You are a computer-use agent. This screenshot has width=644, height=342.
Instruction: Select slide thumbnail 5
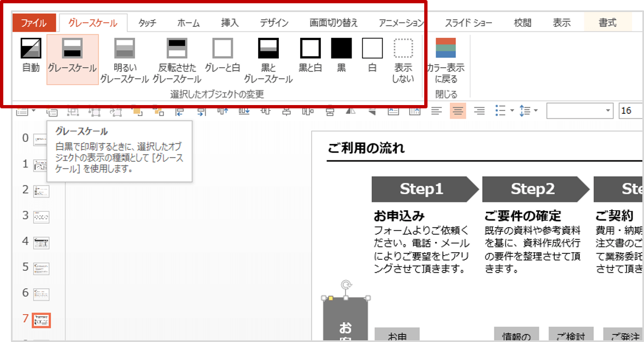(x=41, y=269)
